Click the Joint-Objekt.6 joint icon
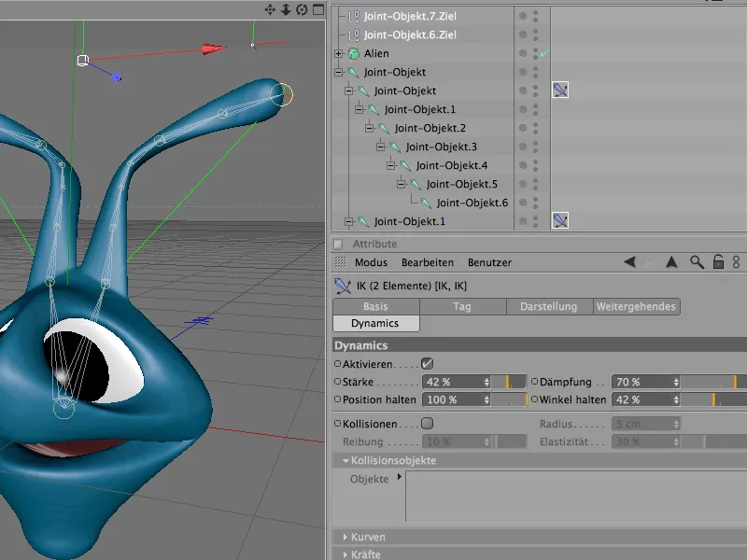The height and width of the screenshot is (560, 747). pyautogui.click(x=426, y=203)
